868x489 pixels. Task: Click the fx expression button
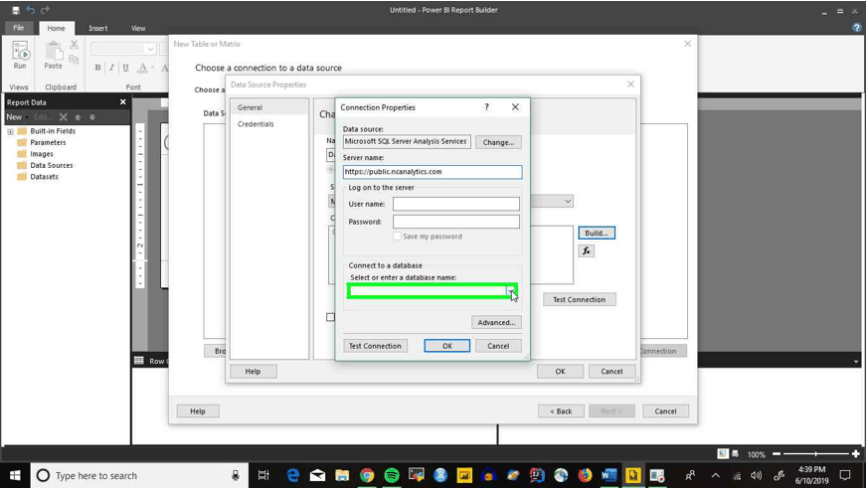click(587, 251)
